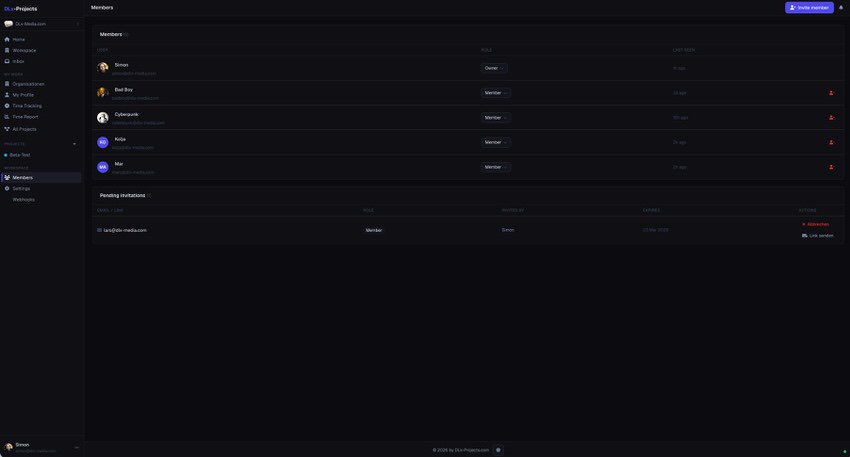This screenshot has height=457, width=850.
Task: Open the Member role dropdown for Bad Boy
Action: click(x=495, y=93)
